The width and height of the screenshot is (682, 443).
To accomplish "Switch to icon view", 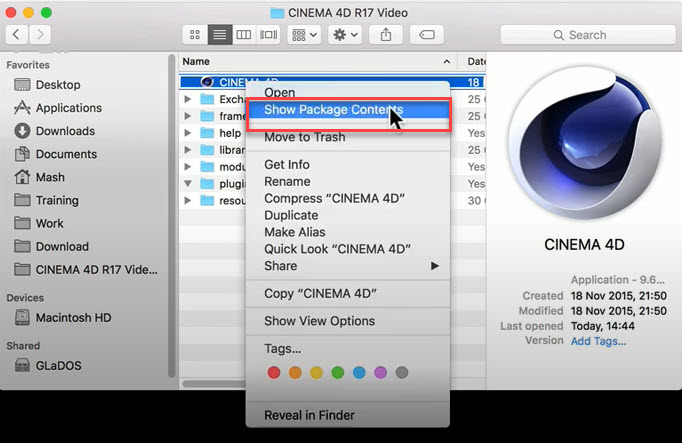I will point(195,35).
